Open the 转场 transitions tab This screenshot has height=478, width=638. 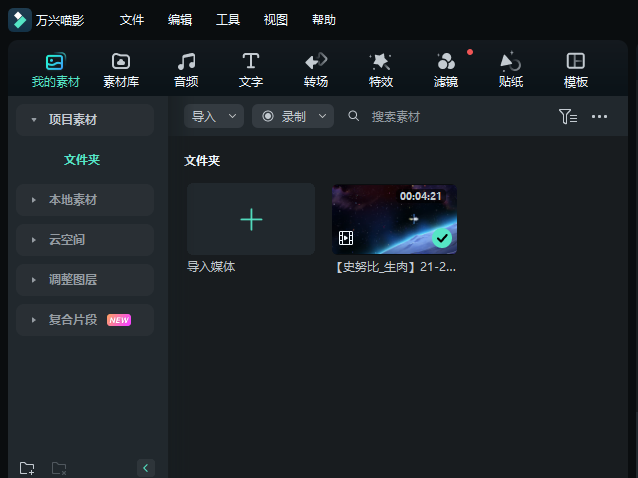[316, 70]
